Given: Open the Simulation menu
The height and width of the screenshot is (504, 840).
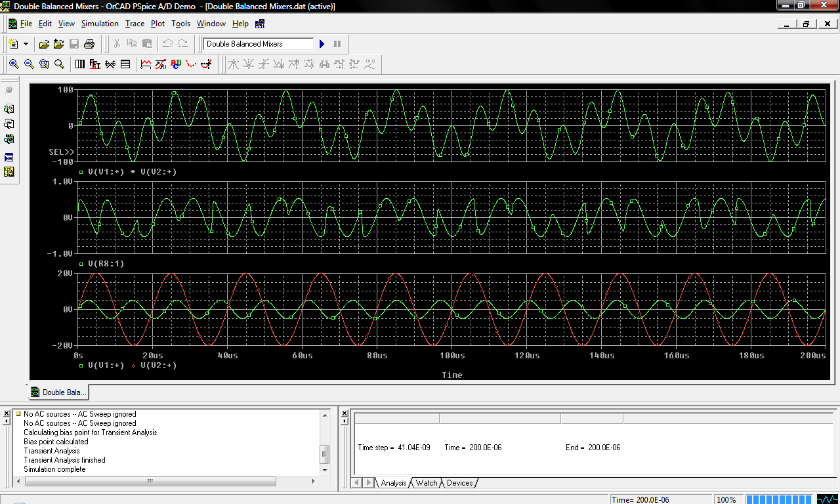Looking at the screenshot, I should coord(100,24).
